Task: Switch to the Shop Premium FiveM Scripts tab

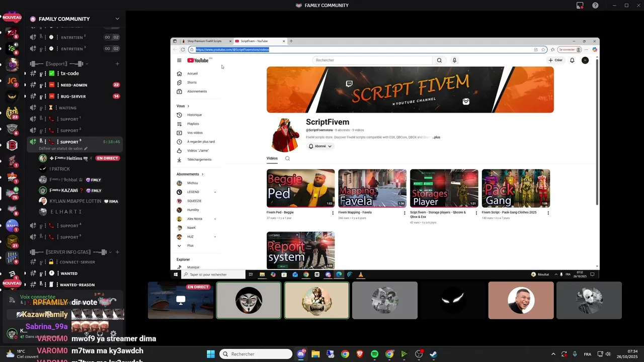Action: (x=206, y=41)
